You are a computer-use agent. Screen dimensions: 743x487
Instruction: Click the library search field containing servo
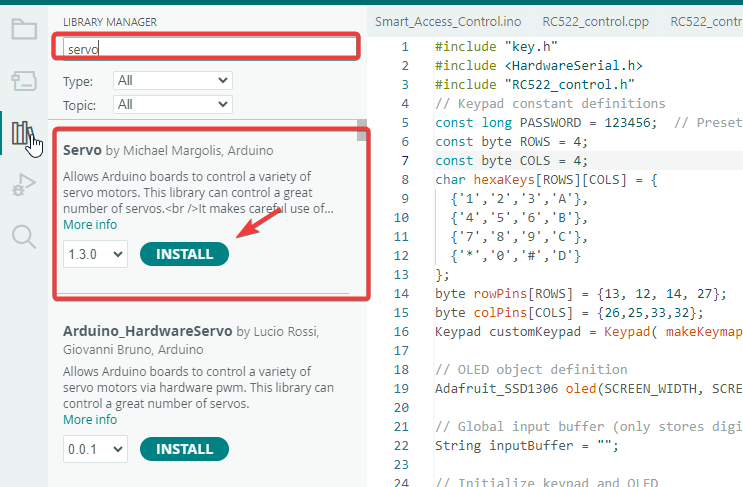(x=209, y=48)
